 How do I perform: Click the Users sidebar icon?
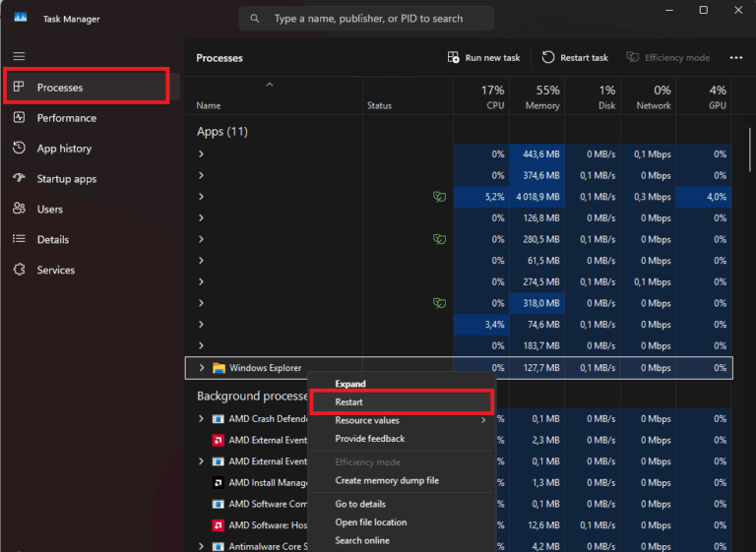19,209
